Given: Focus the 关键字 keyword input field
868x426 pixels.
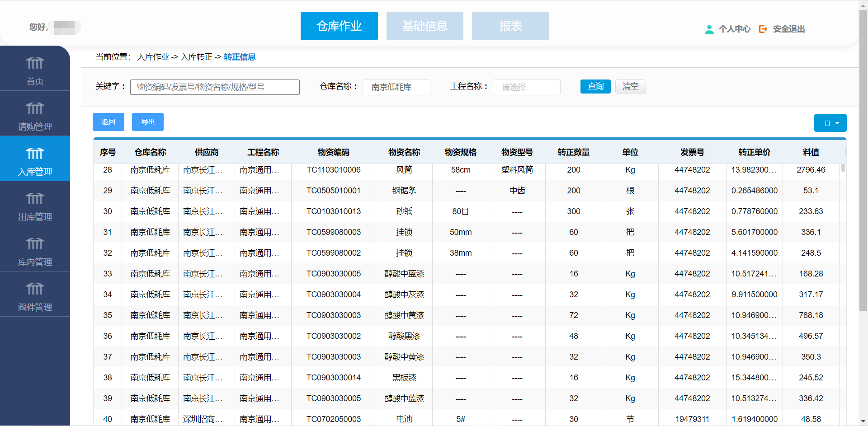Looking at the screenshot, I should point(215,87).
